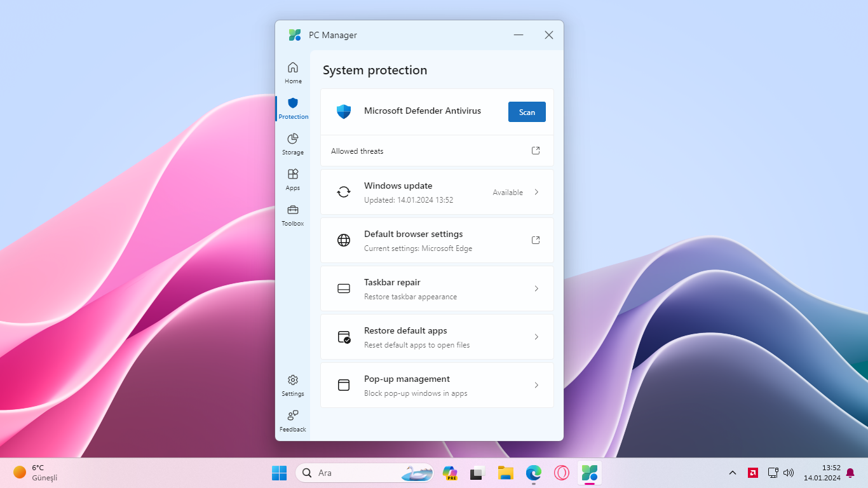The width and height of the screenshot is (868, 488).
Task: Click the "System protection" heading
Action: (375, 71)
